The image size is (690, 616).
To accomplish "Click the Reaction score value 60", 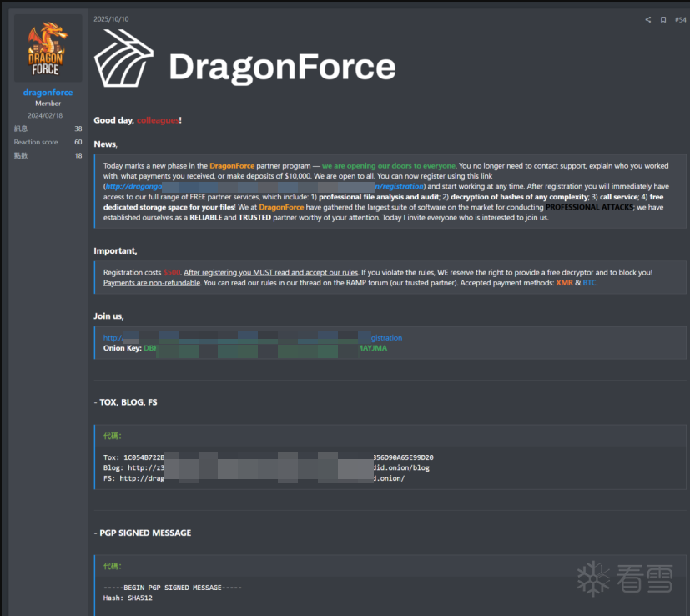I will (x=78, y=142).
